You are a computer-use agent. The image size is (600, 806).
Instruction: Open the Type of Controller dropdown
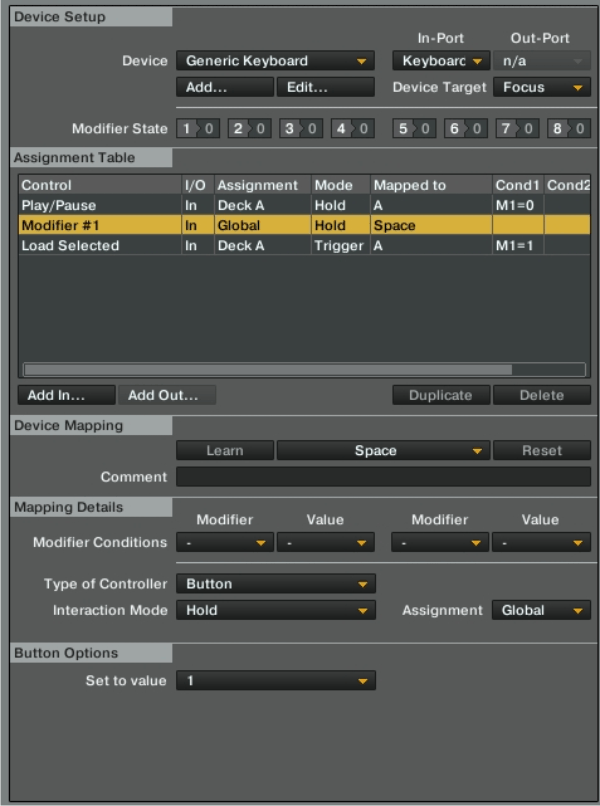coord(275,584)
